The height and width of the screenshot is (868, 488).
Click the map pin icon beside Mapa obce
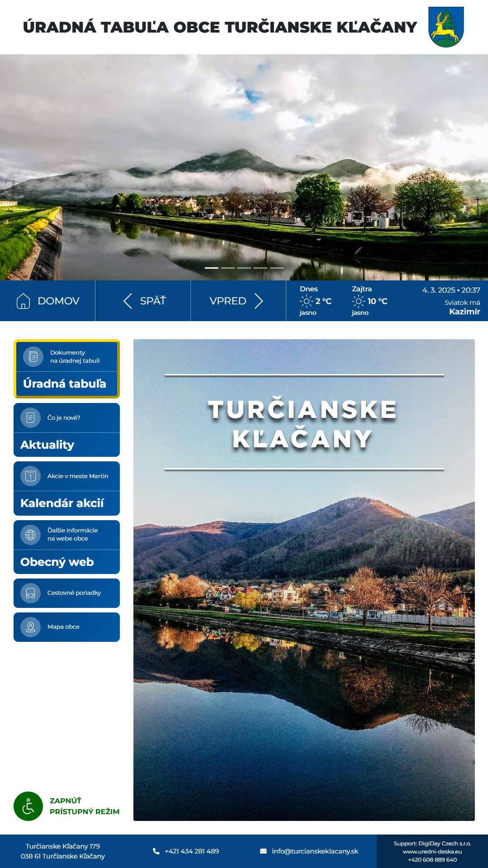[x=30, y=627]
